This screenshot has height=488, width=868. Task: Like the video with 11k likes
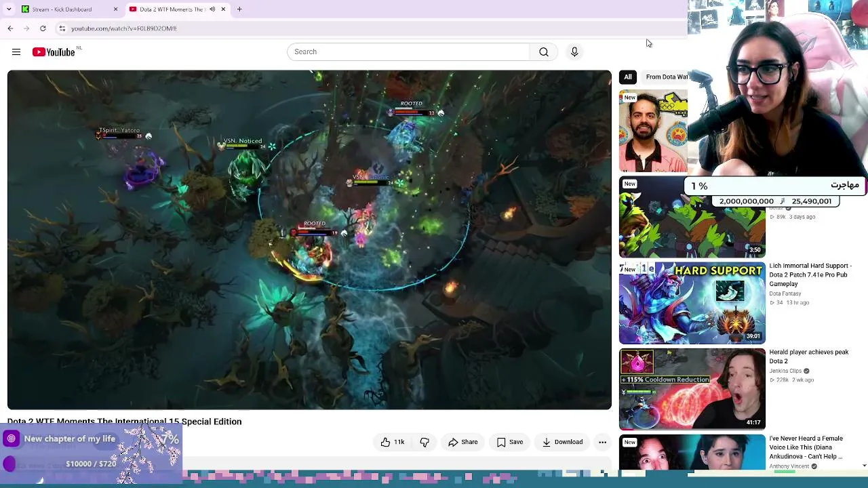coord(393,443)
